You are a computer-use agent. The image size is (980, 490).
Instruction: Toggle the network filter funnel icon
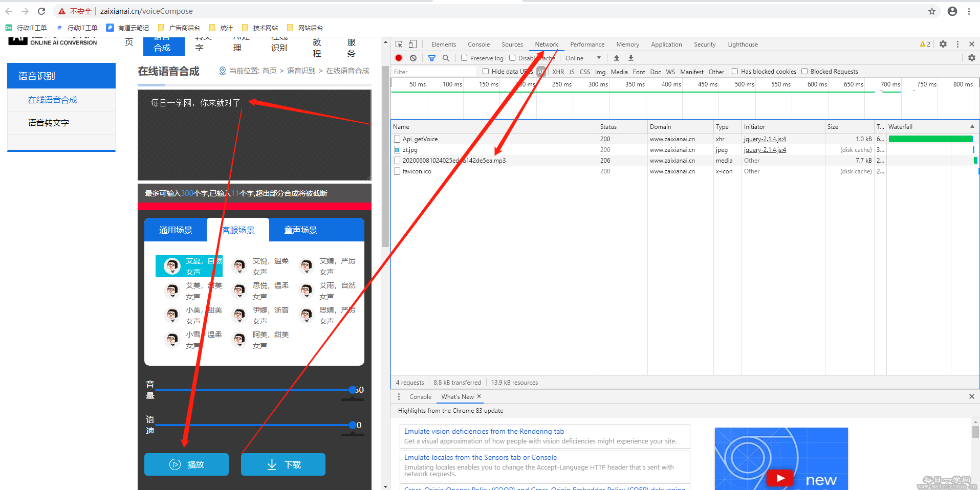(x=432, y=58)
